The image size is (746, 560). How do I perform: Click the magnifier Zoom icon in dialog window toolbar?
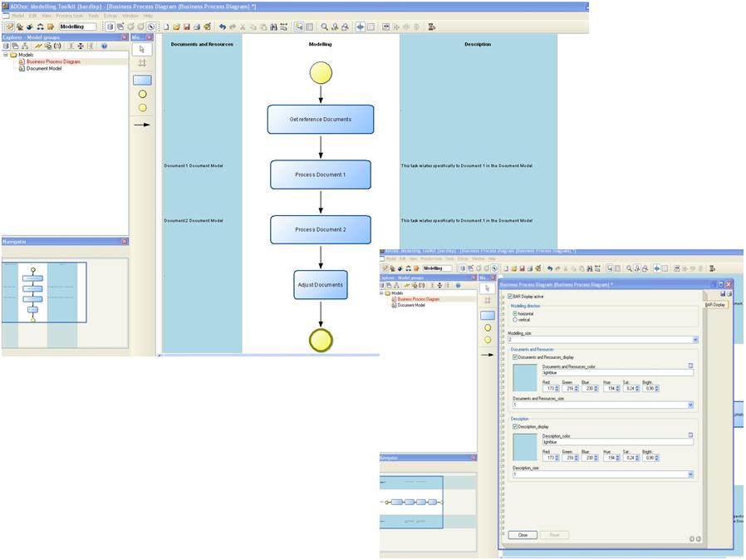point(629,269)
